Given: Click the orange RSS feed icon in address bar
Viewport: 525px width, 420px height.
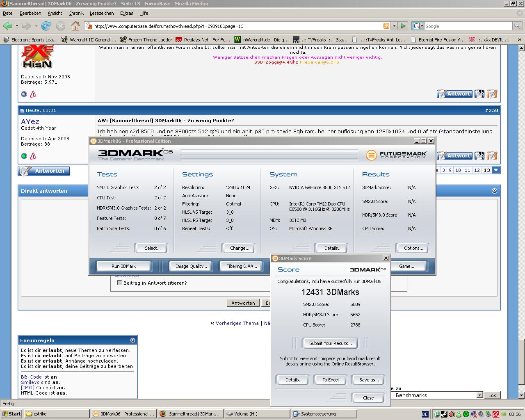Looking at the screenshot, I should click(386, 26).
